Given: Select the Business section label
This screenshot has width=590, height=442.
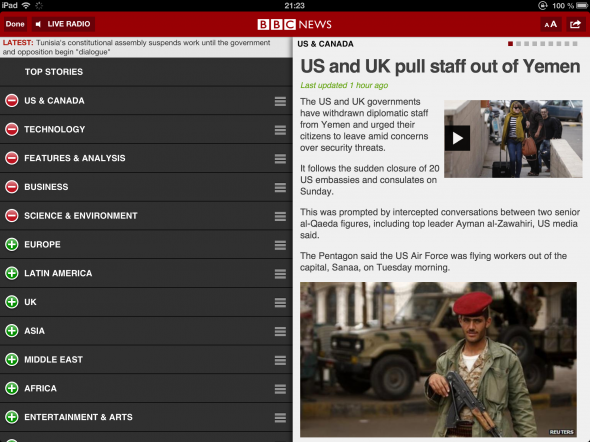Looking at the screenshot, I should (46, 187).
